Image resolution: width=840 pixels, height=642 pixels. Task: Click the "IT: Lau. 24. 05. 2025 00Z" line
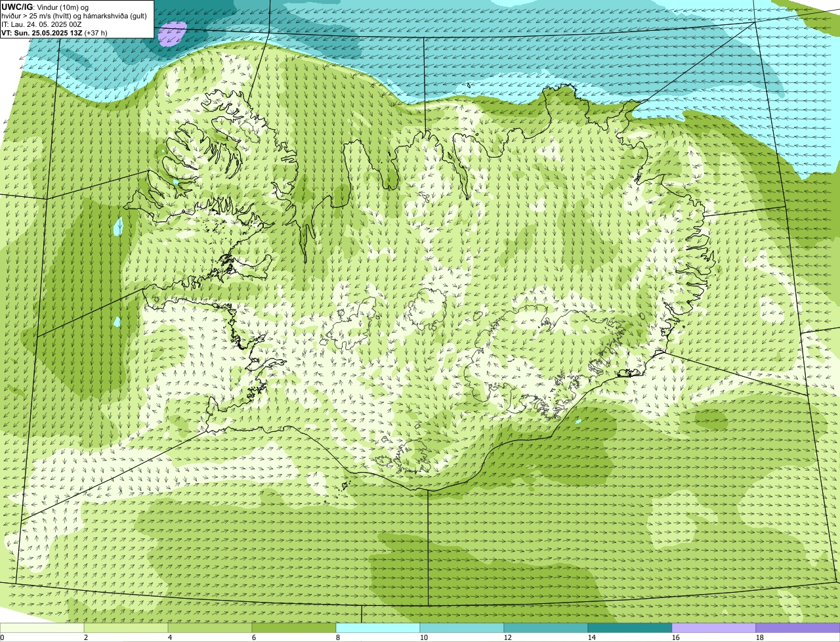pyautogui.click(x=41, y=24)
